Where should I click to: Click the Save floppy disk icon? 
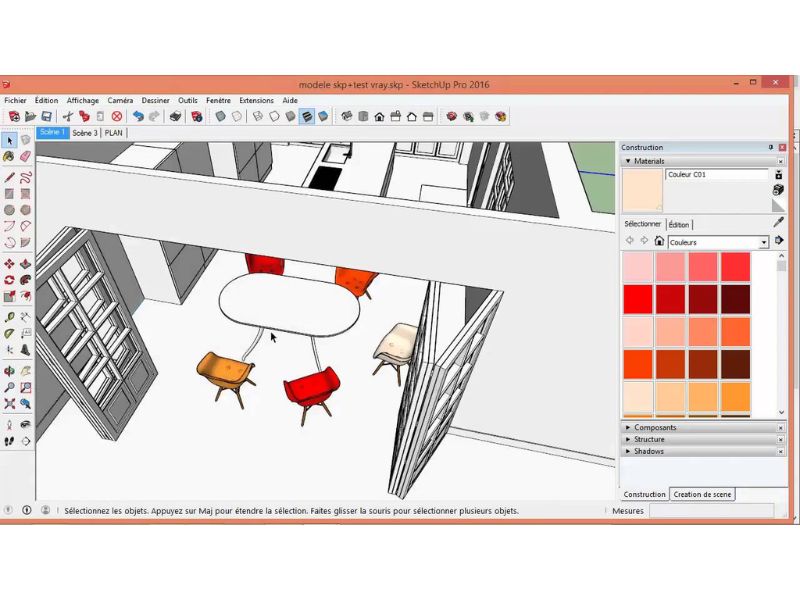45,116
